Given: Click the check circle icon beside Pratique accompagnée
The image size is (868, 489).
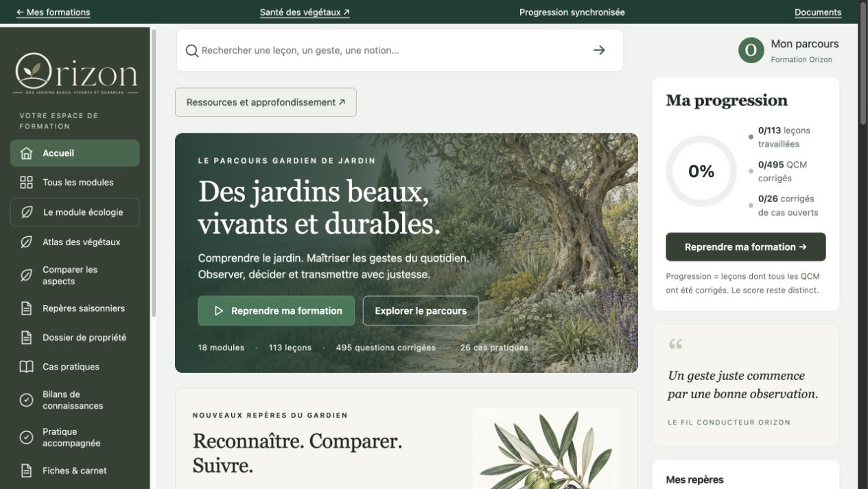Looking at the screenshot, I should point(26,437).
